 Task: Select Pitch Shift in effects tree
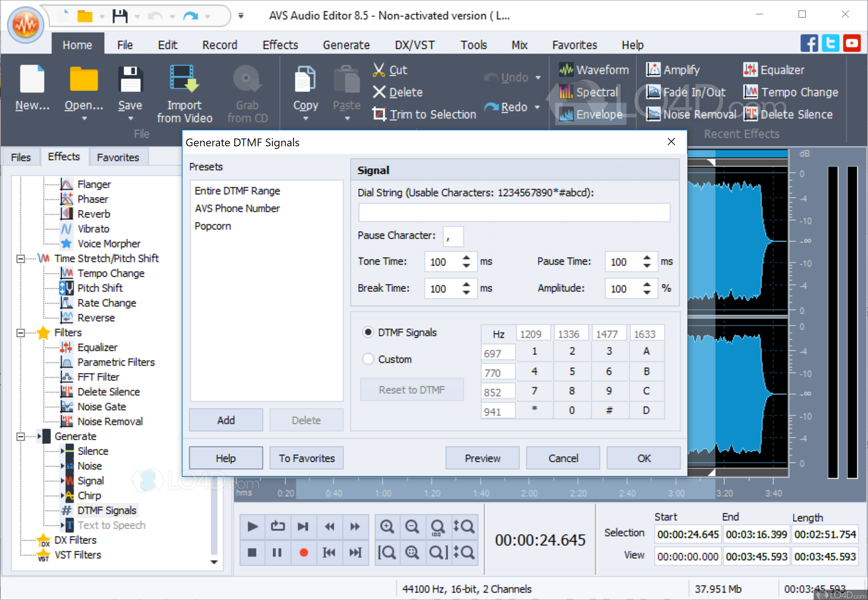coord(100,288)
